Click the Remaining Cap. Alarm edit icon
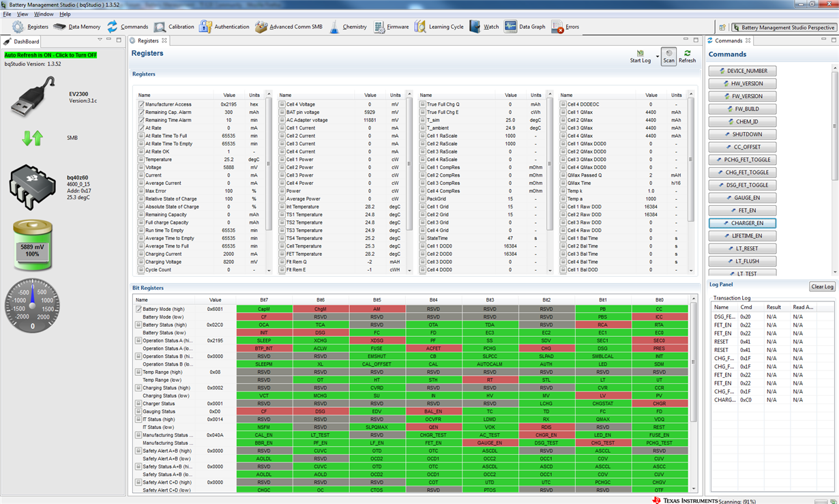The height and width of the screenshot is (504, 839). point(141,113)
